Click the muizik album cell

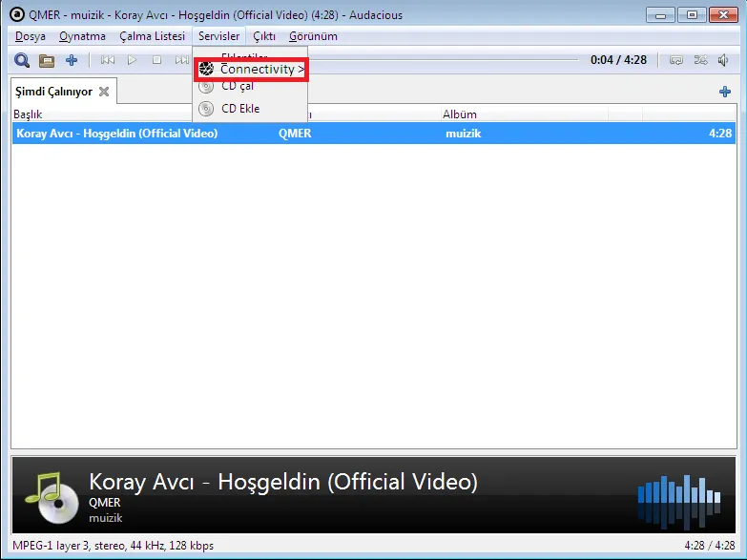[x=464, y=134]
